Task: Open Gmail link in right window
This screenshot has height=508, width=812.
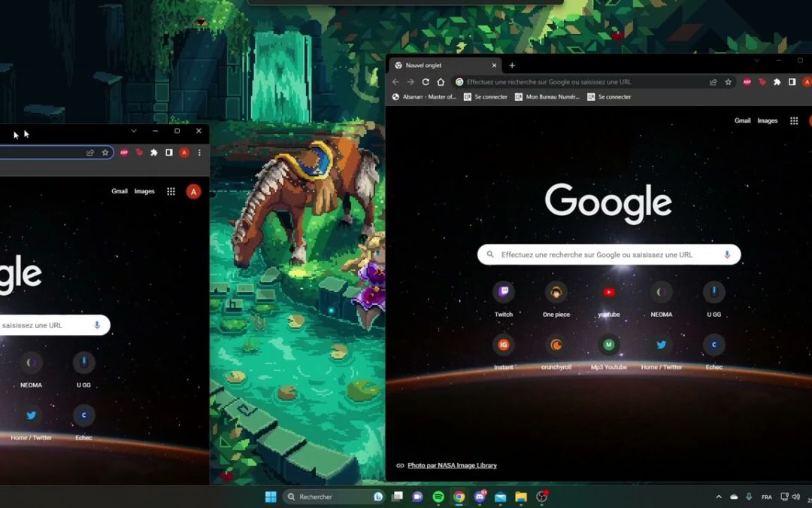Action: point(742,120)
